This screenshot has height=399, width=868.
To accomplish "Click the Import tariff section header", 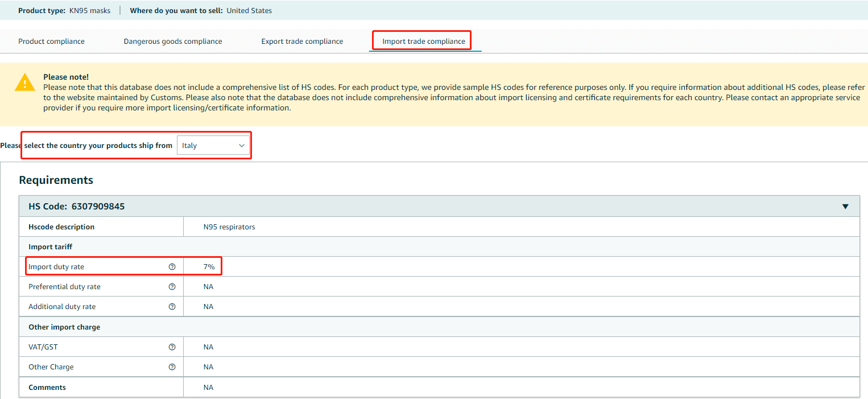I will [50, 246].
